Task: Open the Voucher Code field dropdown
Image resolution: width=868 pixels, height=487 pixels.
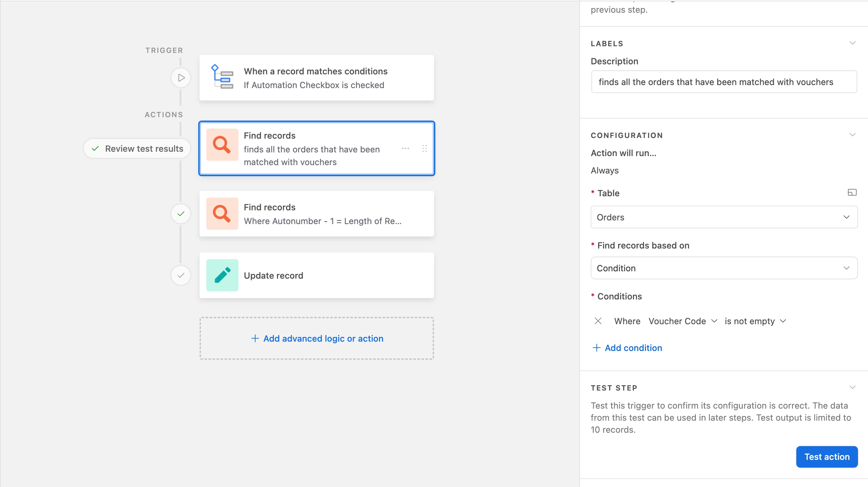Action: tap(683, 321)
